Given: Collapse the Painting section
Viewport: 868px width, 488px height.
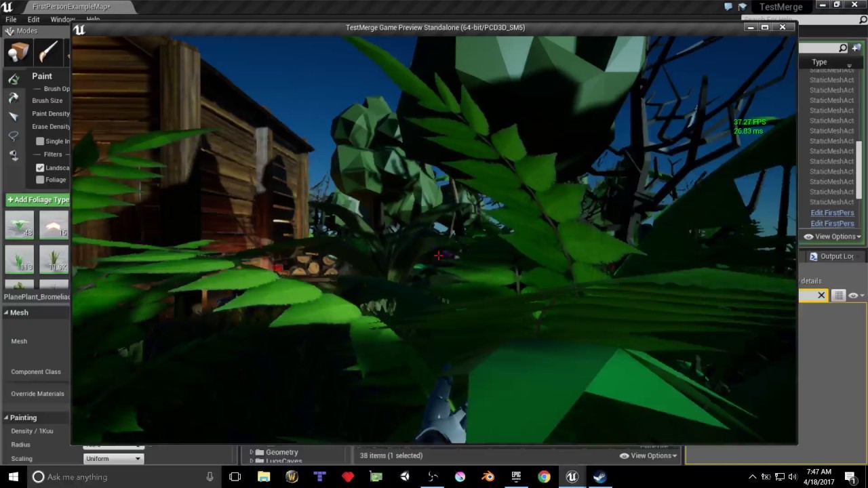Looking at the screenshot, I should [x=6, y=418].
